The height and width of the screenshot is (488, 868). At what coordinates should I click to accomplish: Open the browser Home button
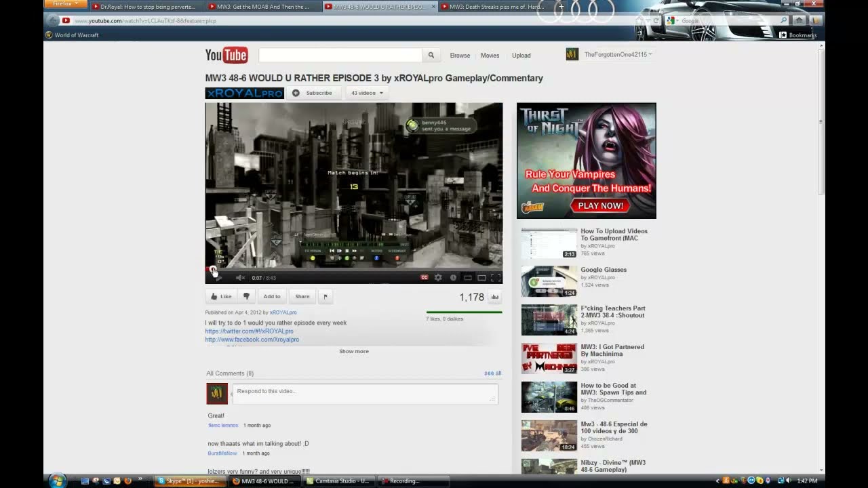799,21
